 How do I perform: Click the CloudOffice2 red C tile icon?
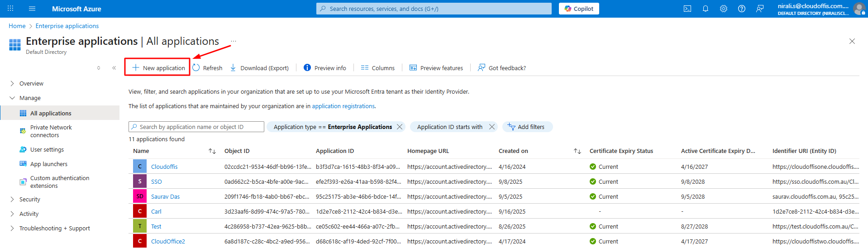click(x=140, y=241)
